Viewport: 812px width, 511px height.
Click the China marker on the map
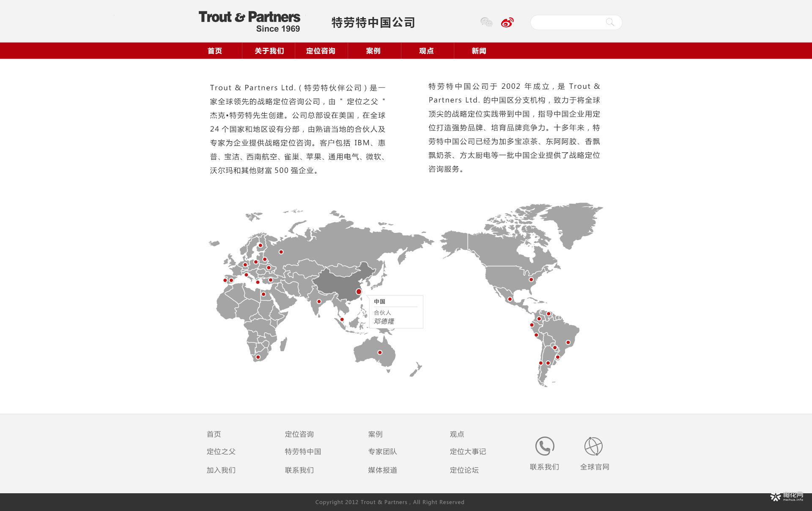359,292
